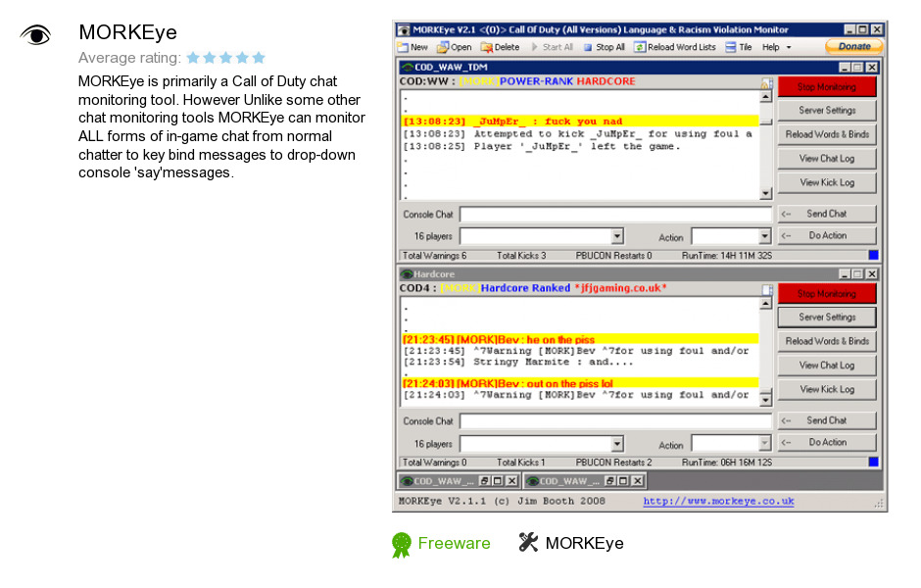Expand the 16 players dropdown in Hardcore window
This screenshot has width=921, height=588.
616,444
